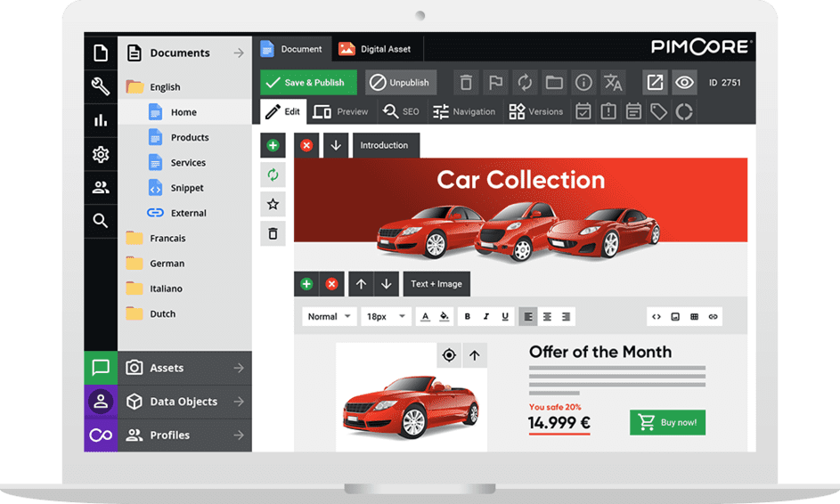Image resolution: width=840 pixels, height=504 pixels.
Task: Open the Normal paragraph style dropdown
Action: [x=329, y=316]
